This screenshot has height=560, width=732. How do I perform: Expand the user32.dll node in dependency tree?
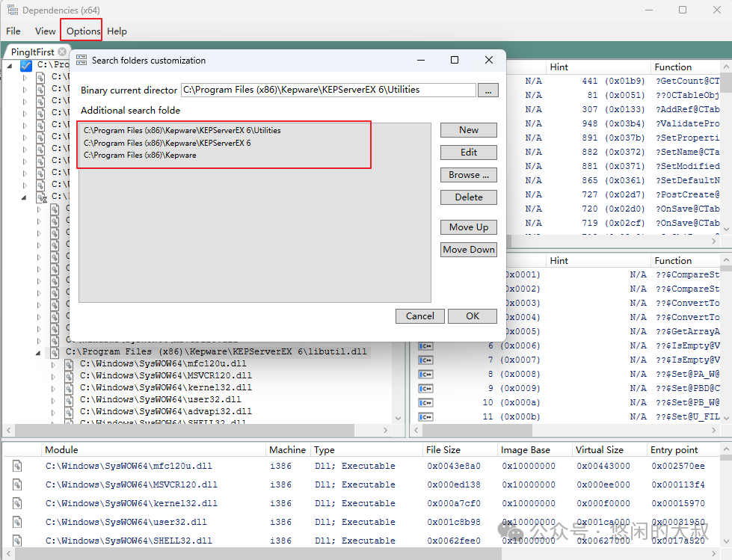(x=53, y=400)
